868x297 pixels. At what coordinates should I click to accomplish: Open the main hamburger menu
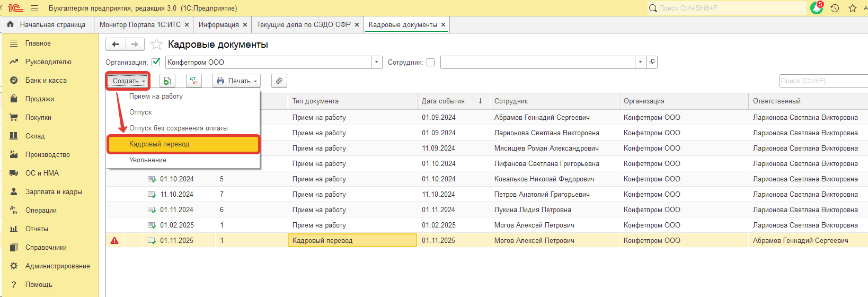tap(34, 8)
